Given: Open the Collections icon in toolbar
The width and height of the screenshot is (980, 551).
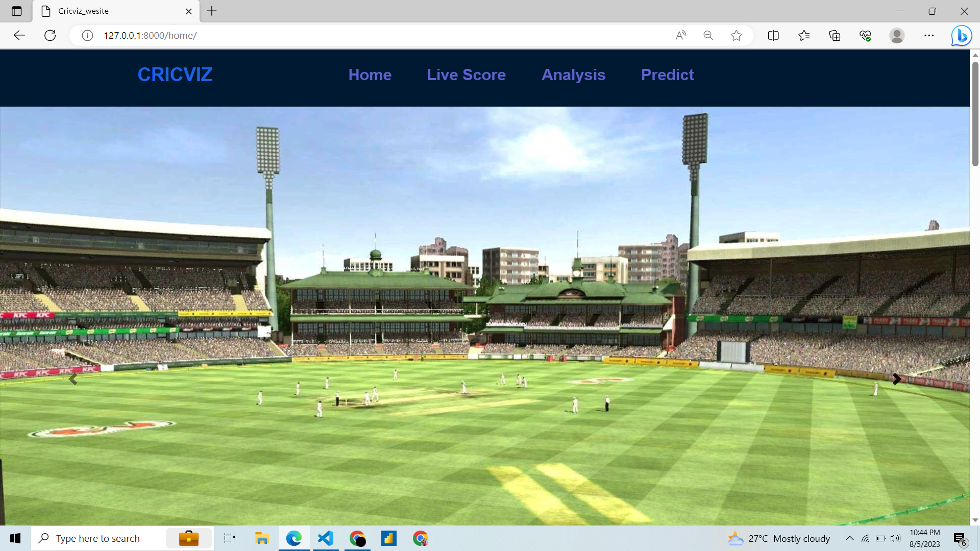Looking at the screenshot, I should click(835, 35).
